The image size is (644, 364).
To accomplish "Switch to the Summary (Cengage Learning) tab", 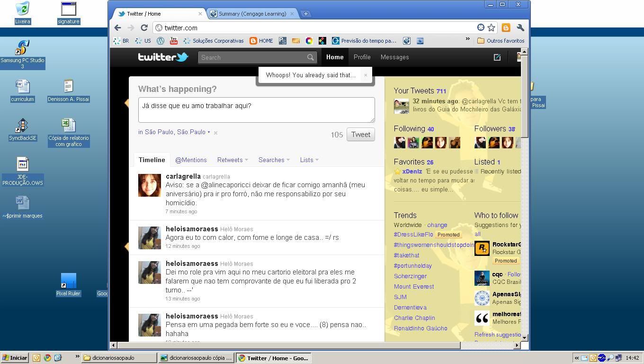I will (x=252, y=14).
